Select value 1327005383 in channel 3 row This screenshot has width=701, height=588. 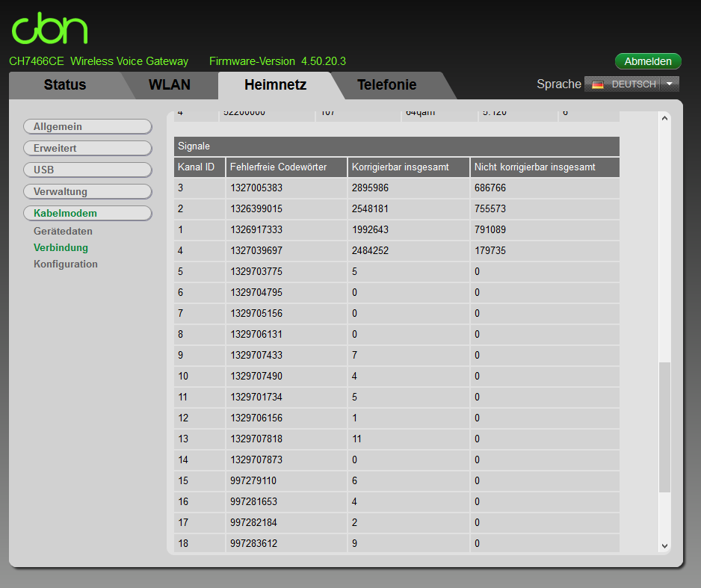click(256, 188)
